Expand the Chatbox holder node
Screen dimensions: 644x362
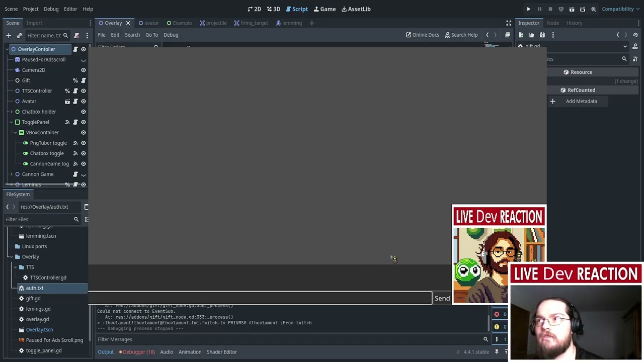[11, 112]
